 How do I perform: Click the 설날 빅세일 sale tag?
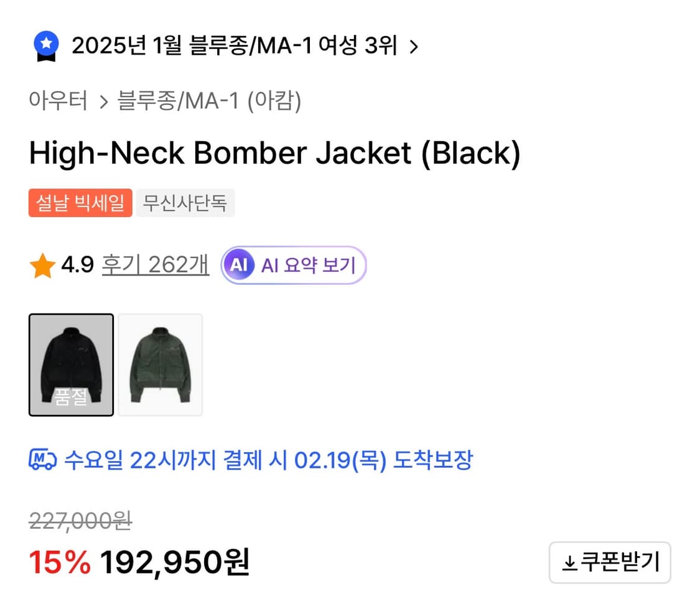80,202
